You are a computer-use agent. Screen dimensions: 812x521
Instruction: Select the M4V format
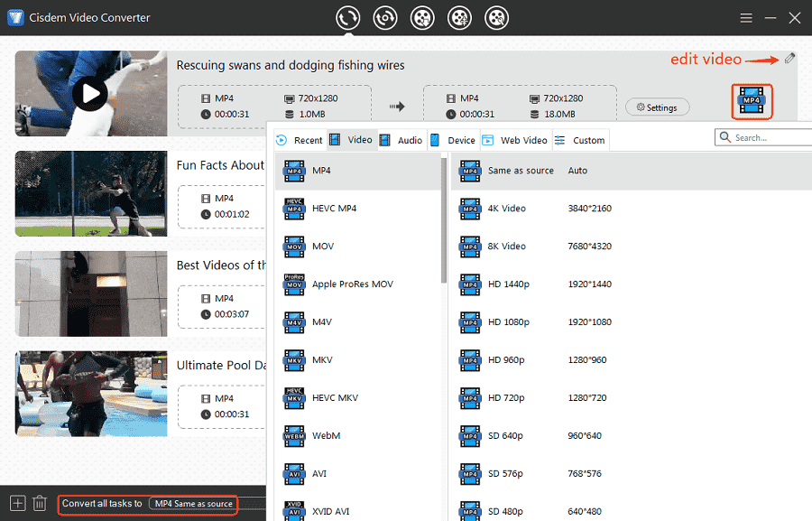pos(358,322)
